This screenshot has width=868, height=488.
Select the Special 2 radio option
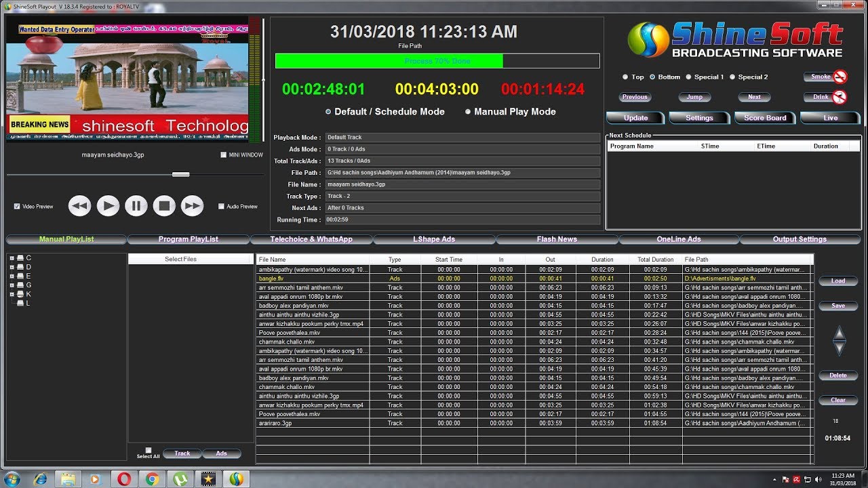(x=732, y=77)
